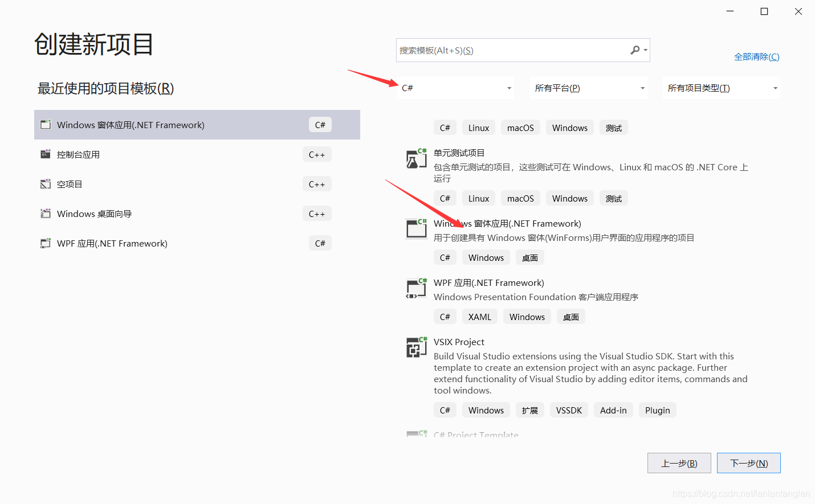Click the XAML tag under WPF 应用
815x504 pixels.
pyautogui.click(x=480, y=317)
